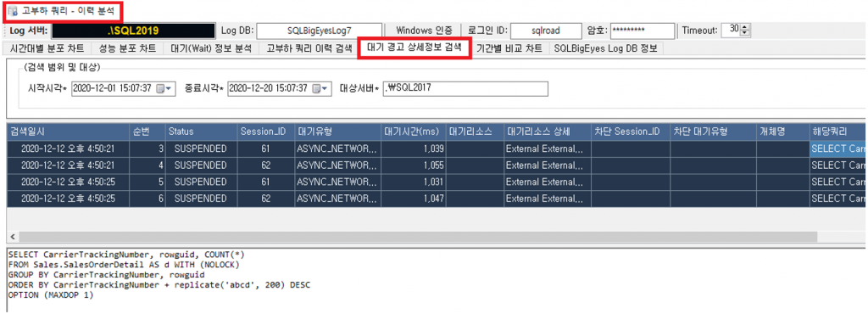868x314 pixels.
Task: Sort by 해당쿼리 column header
Action: click(837, 132)
